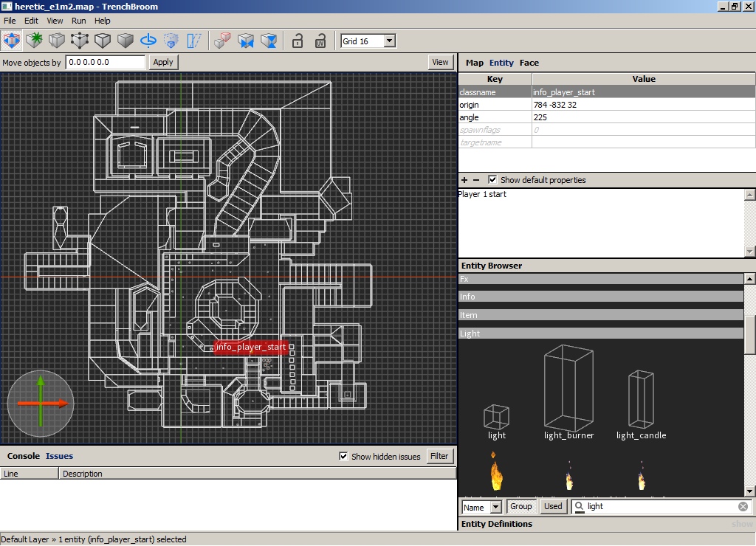
Task: Click the Duplicate Objects toolbar icon
Action: [x=222, y=41]
